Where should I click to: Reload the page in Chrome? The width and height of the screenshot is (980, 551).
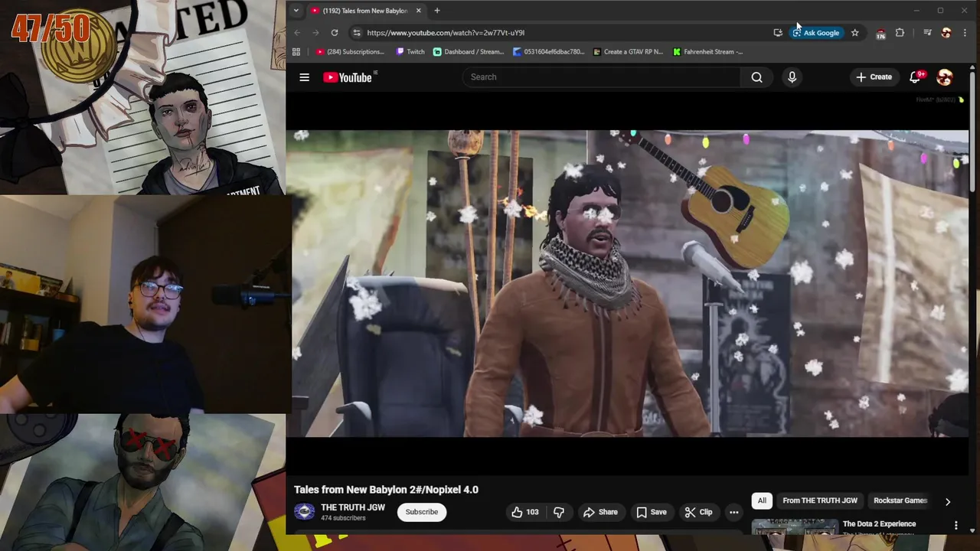pyautogui.click(x=335, y=33)
